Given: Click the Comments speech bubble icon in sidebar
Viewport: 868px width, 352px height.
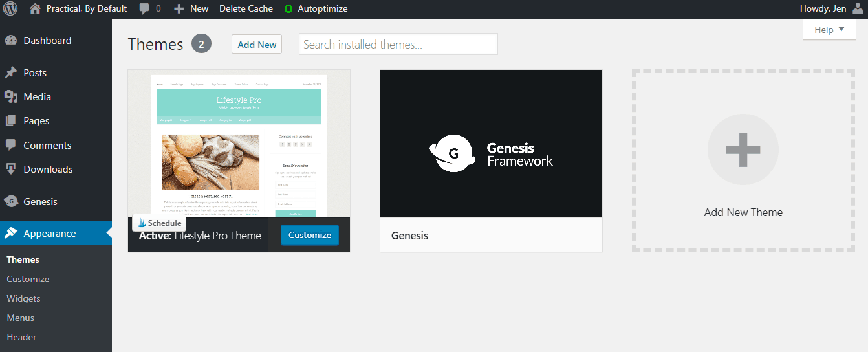Looking at the screenshot, I should tap(11, 145).
